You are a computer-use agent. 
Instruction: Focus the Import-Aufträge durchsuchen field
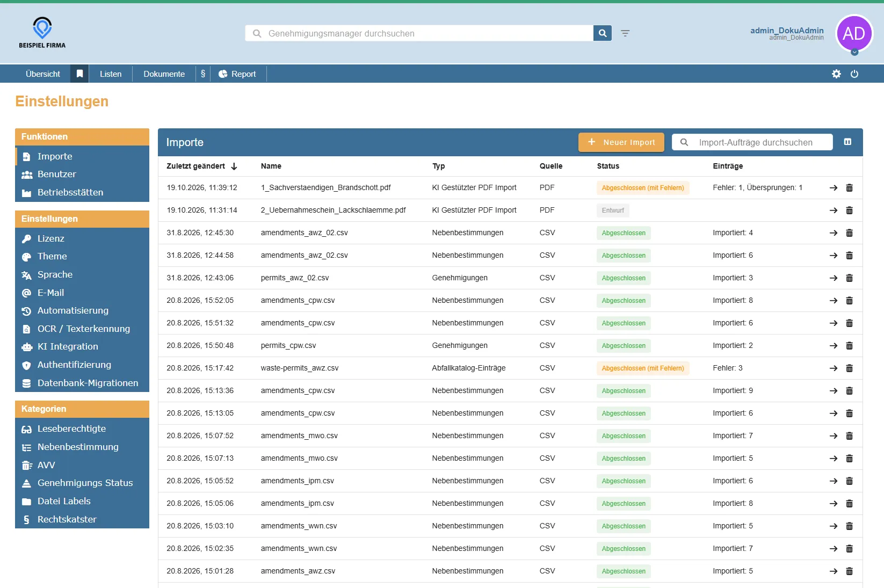pos(752,142)
